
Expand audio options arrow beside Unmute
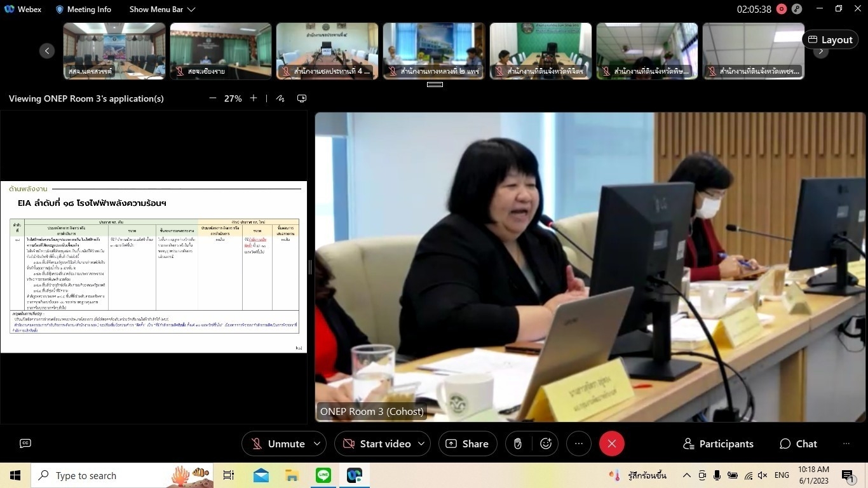click(316, 444)
